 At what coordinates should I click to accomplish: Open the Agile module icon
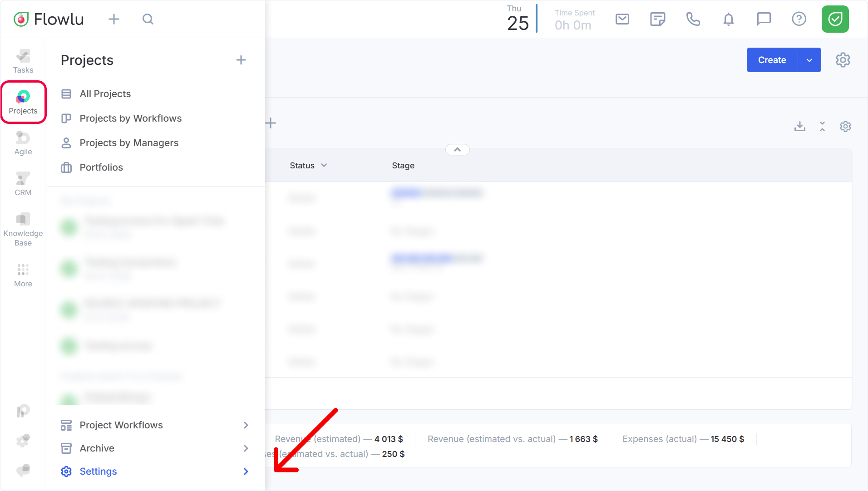pyautogui.click(x=23, y=142)
